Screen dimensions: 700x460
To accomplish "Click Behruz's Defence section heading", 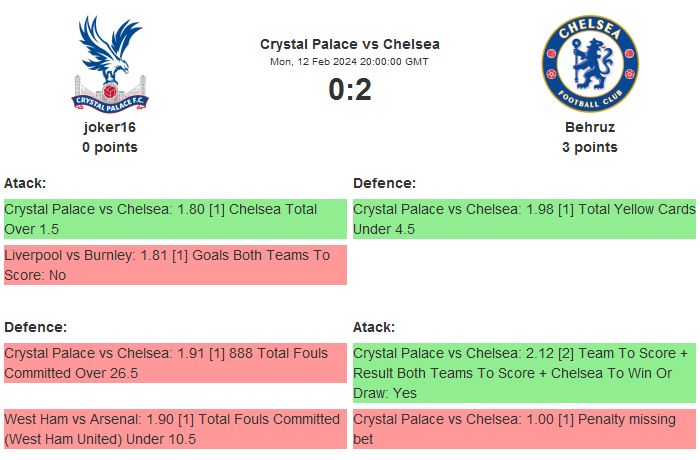I will tap(384, 183).
